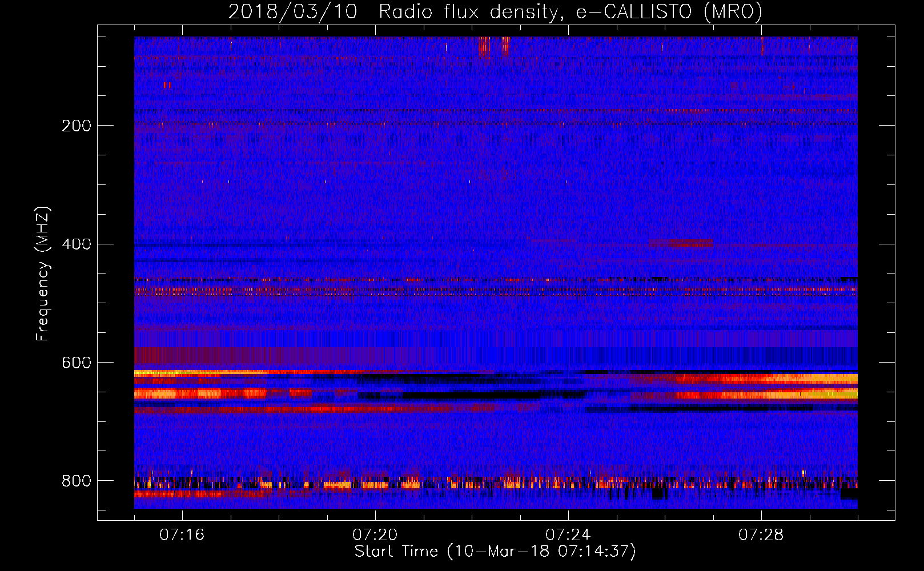Click the 400 frequency tick label
This screenshot has height=571, width=924.
coord(77,244)
